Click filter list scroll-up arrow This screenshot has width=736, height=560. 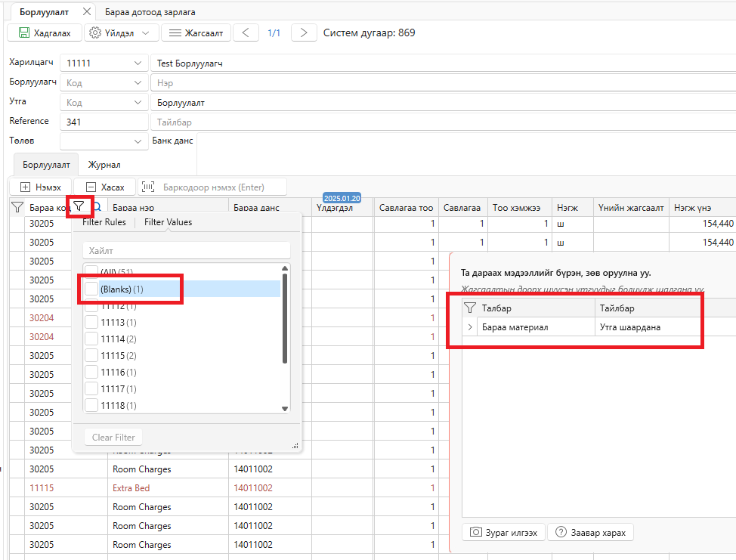[x=284, y=268]
